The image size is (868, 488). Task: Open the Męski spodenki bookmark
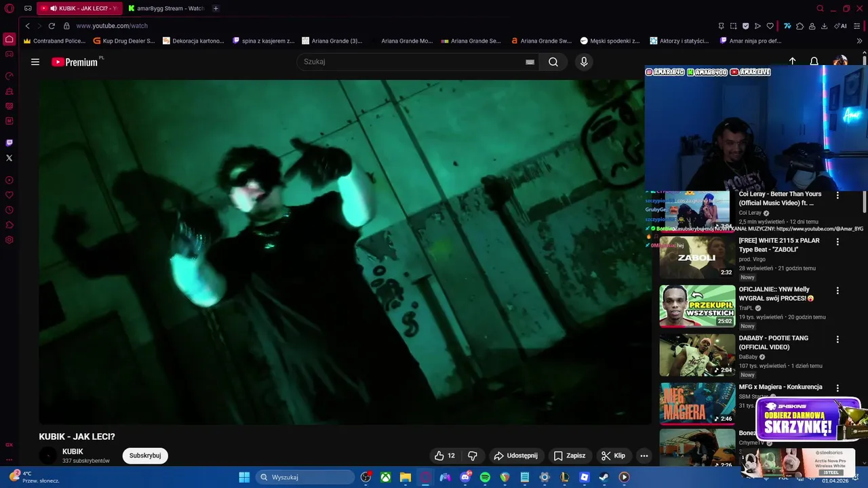click(x=610, y=41)
